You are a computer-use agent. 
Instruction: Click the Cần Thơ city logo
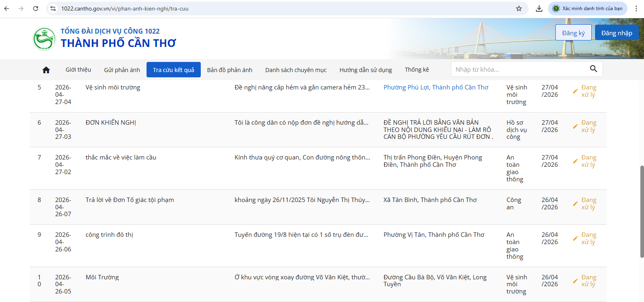(44, 39)
